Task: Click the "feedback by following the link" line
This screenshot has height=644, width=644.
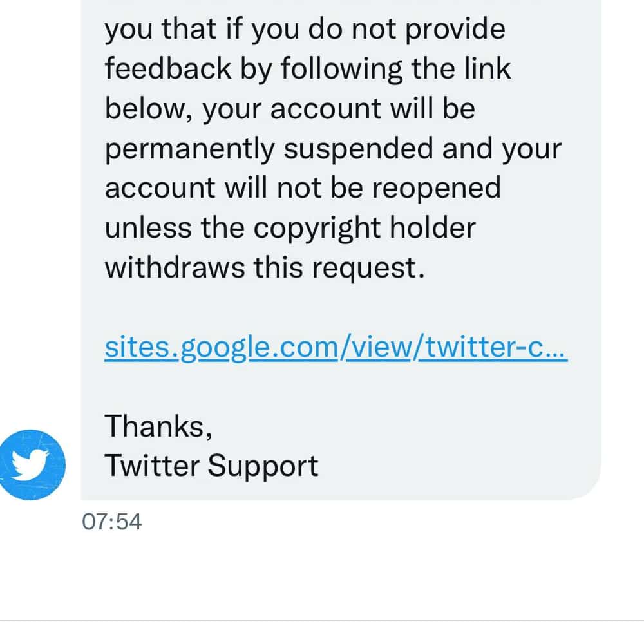Action: [x=308, y=69]
